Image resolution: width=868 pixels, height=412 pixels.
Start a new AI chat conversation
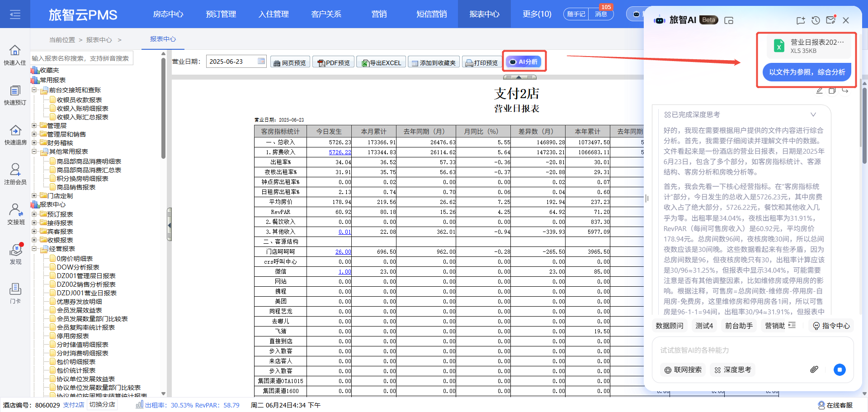[800, 20]
